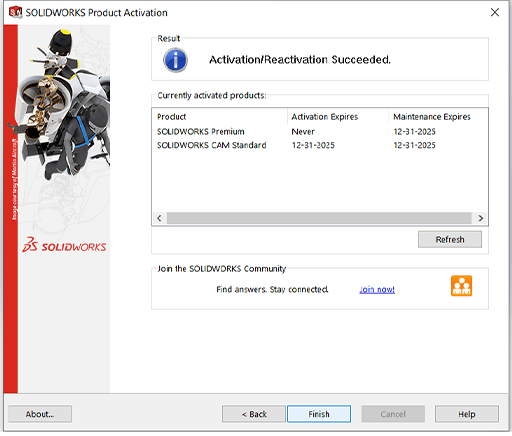Click CAM Standard maintenance expiry date
Screen dimensions: 512x436
point(414,145)
